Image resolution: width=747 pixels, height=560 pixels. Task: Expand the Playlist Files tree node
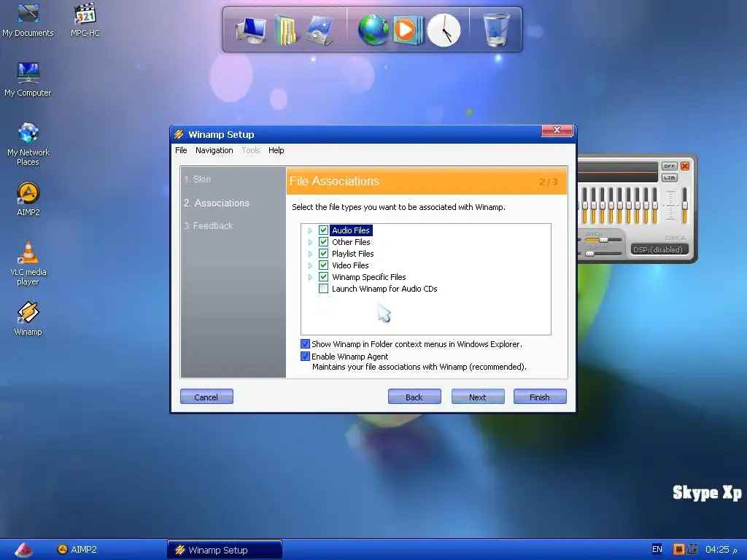coord(310,254)
